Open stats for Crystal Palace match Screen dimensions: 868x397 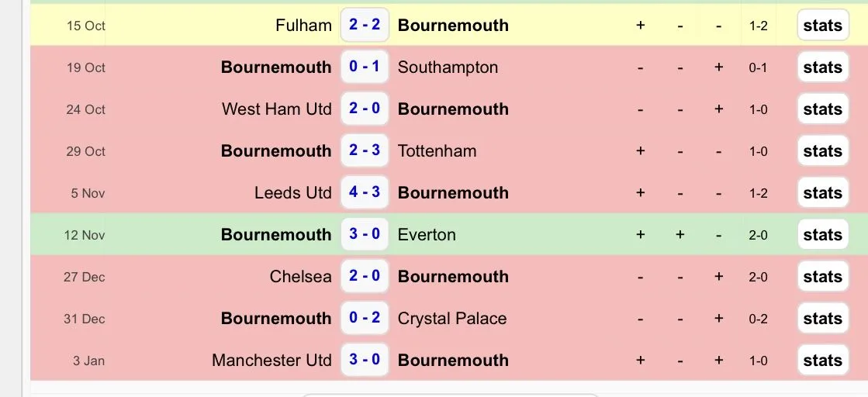pos(822,319)
